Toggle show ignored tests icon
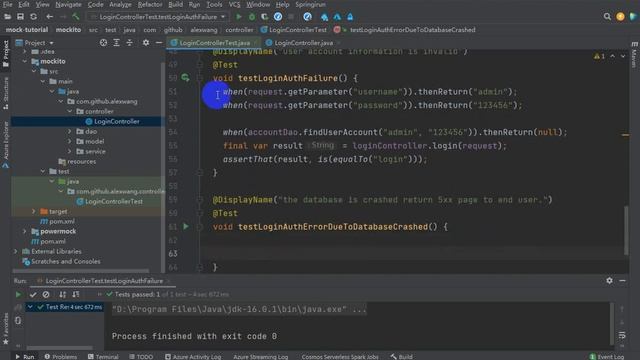Screen dimensions: 640x360 pyautogui.click(x=46, y=294)
